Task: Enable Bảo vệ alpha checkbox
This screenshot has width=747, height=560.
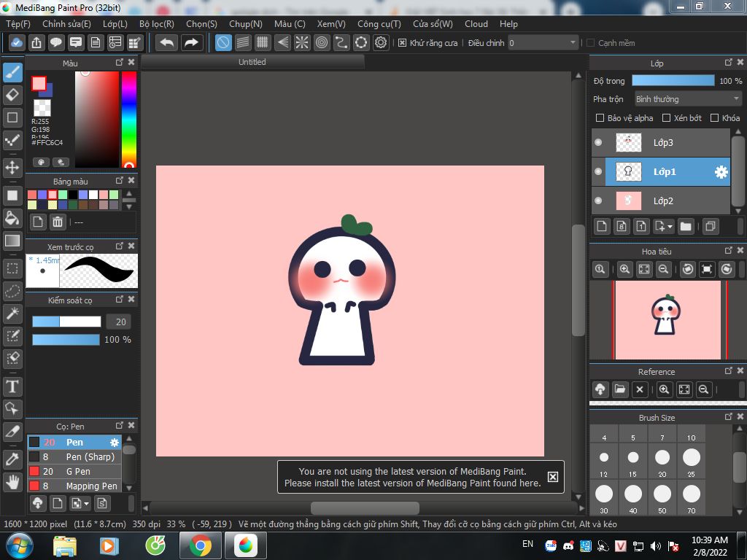Action: point(600,117)
